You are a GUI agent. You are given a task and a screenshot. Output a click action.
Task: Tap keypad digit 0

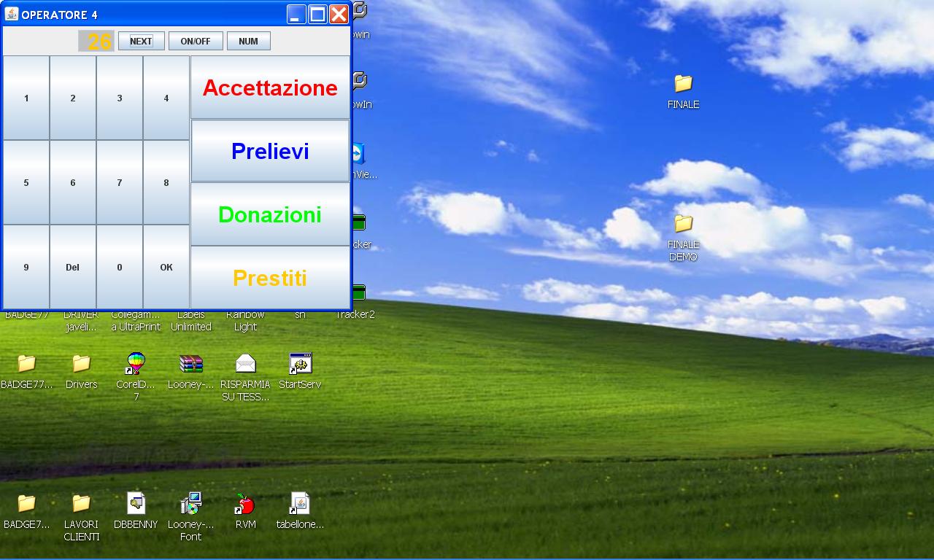[120, 267]
